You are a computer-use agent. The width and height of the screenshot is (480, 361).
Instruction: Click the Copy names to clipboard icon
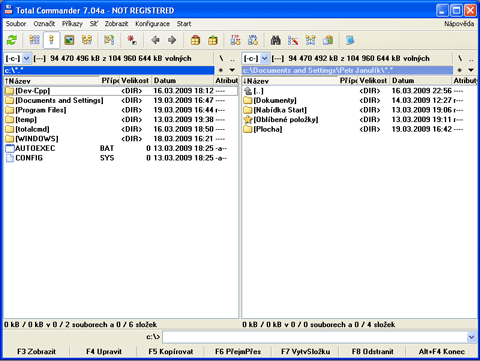tap(328, 40)
